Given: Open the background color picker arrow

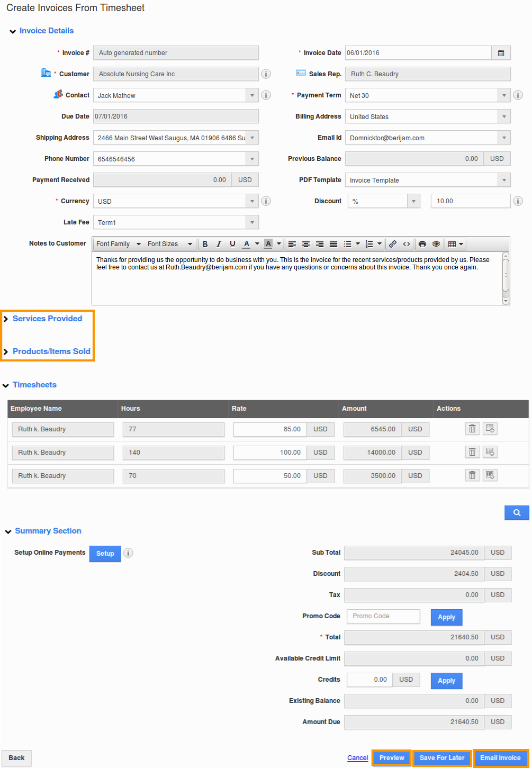Looking at the screenshot, I should [279, 244].
